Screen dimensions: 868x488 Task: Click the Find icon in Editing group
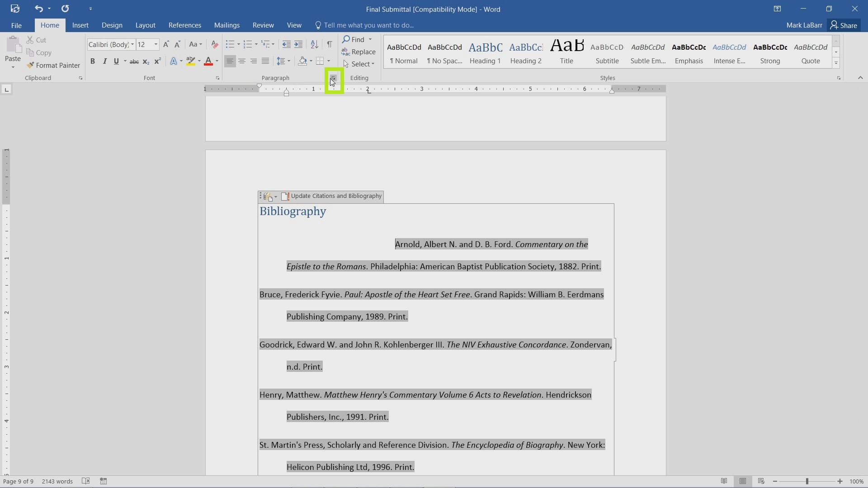353,39
